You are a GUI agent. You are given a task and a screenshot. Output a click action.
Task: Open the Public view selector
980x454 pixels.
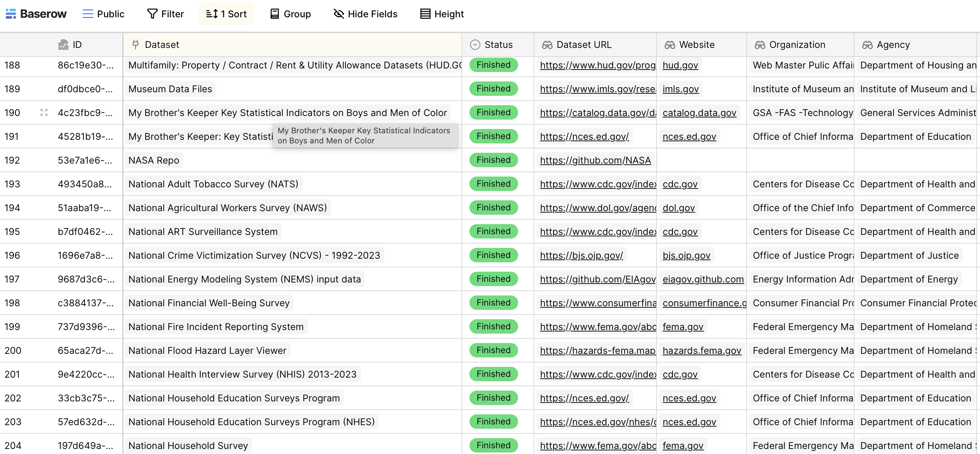(103, 14)
